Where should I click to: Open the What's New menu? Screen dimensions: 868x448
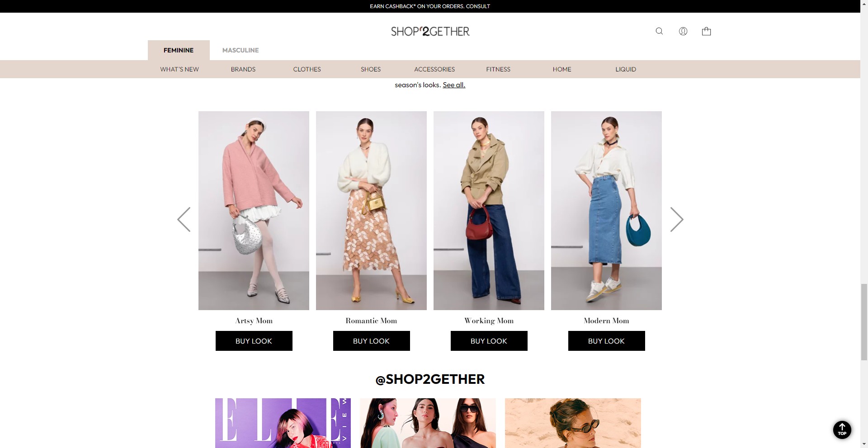click(179, 69)
